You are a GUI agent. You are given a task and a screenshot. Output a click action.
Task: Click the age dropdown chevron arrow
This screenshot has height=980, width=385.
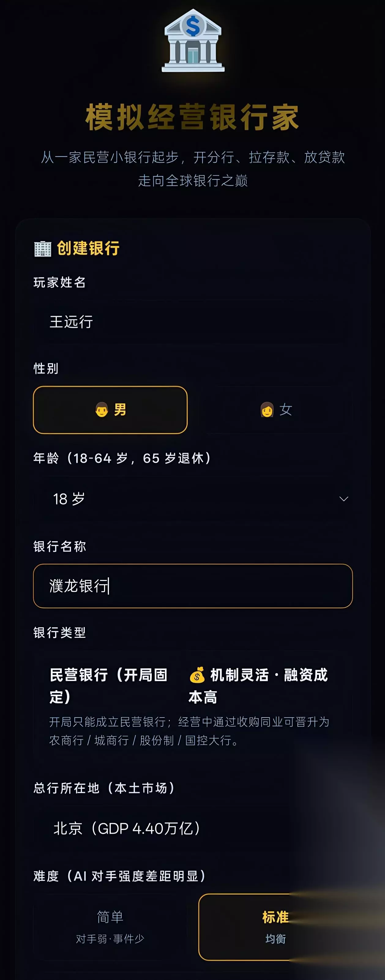point(344,499)
